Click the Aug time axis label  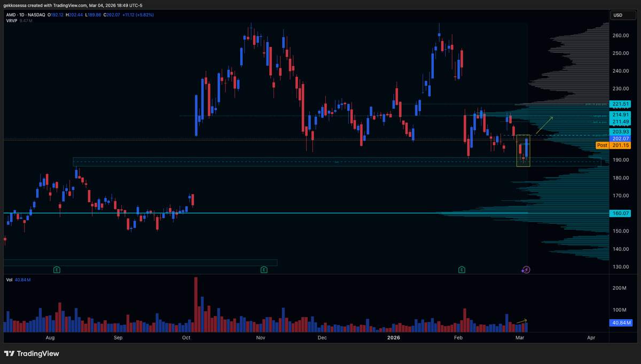[x=50, y=338]
